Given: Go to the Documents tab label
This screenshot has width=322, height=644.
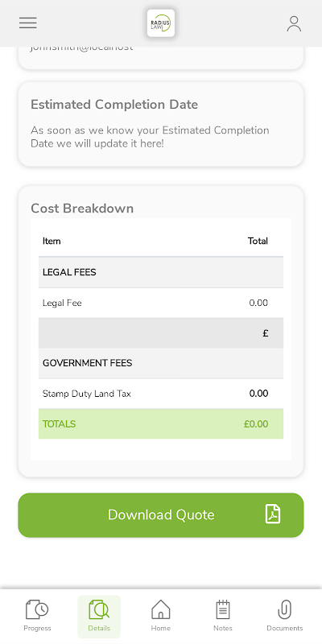Looking at the screenshot, I should coord(285,628).
